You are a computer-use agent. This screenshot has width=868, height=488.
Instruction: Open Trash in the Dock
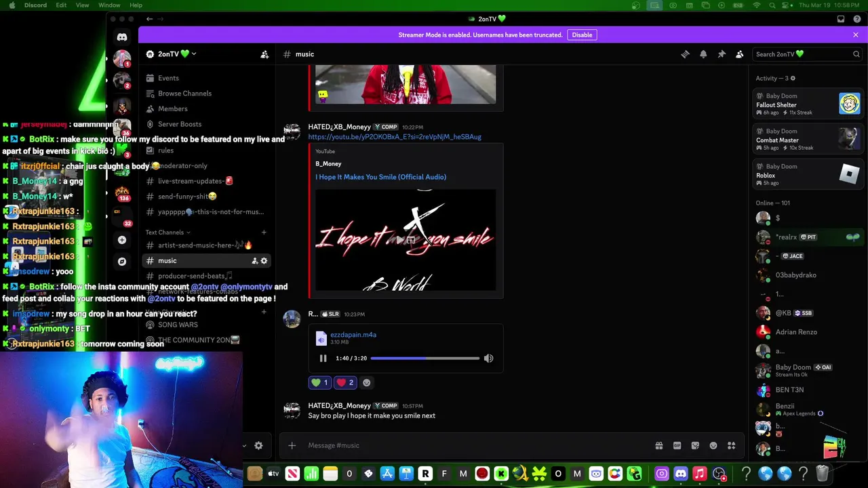pos(822,474)
